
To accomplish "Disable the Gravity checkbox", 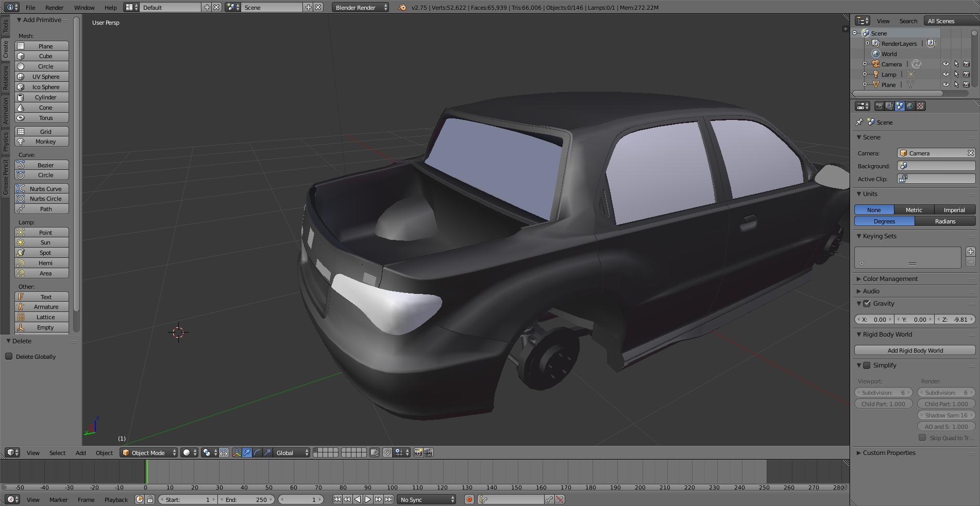I will pos(867,304).
